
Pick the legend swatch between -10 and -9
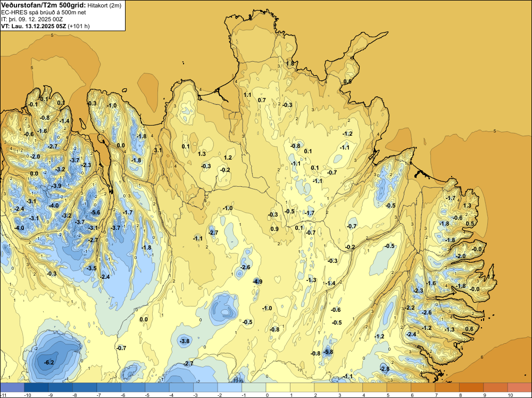(36, 387)
